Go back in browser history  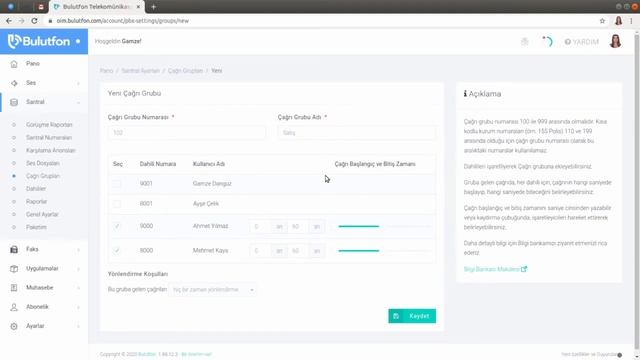(9, 21)
